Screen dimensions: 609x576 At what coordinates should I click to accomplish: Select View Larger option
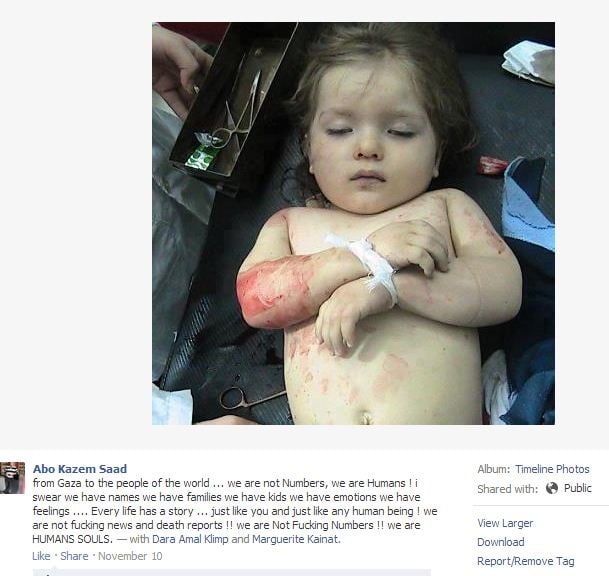tap(505, 523)
